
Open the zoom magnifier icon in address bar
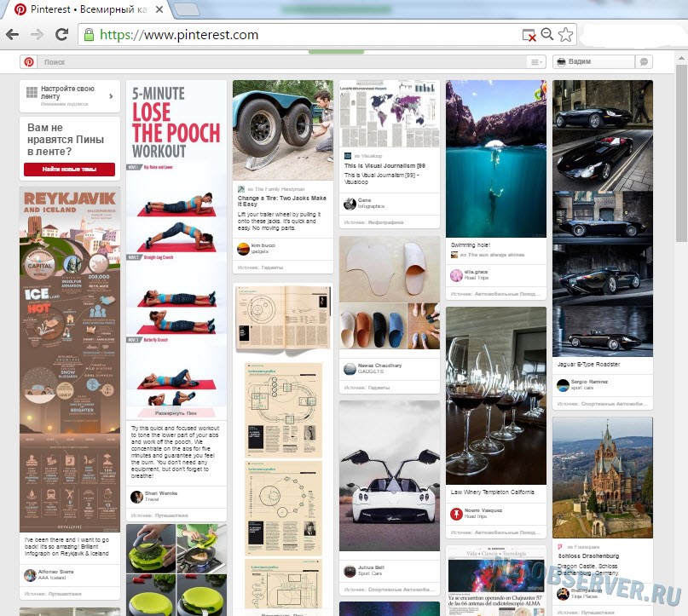tap(547, 34)
